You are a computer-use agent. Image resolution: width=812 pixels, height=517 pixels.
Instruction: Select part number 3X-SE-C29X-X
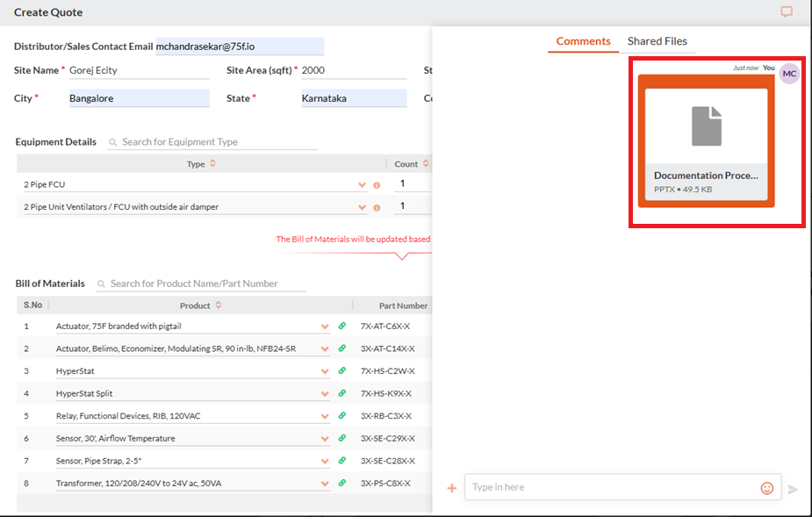tap(387, 438)
